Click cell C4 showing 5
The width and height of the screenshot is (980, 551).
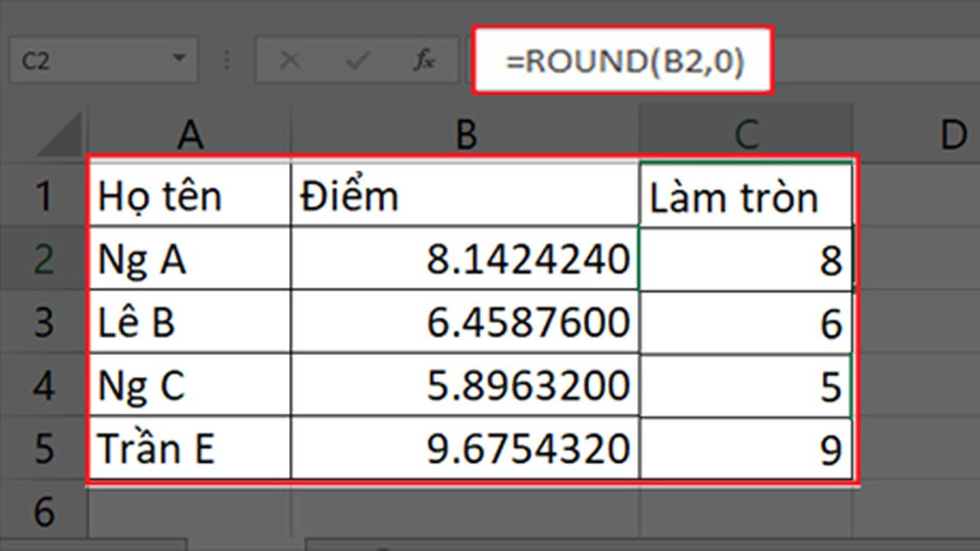pos(746,385)
